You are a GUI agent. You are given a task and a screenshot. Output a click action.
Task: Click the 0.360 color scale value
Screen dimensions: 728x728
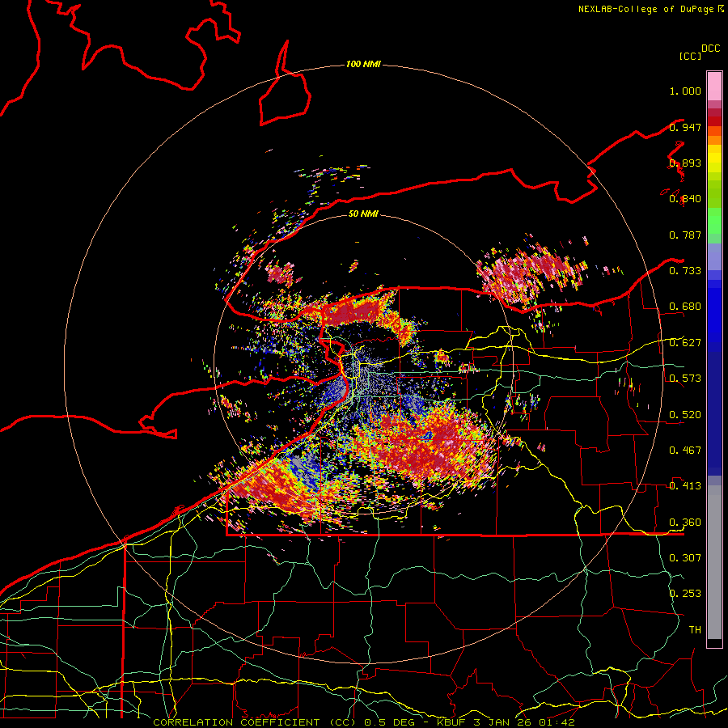pyautogui.click(x=685, y=523)
